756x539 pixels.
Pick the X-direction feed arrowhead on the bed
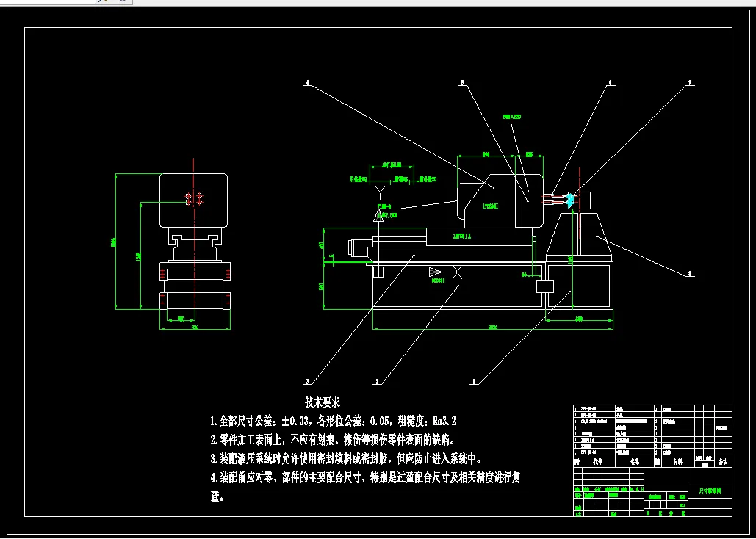(x=436, y=272)
